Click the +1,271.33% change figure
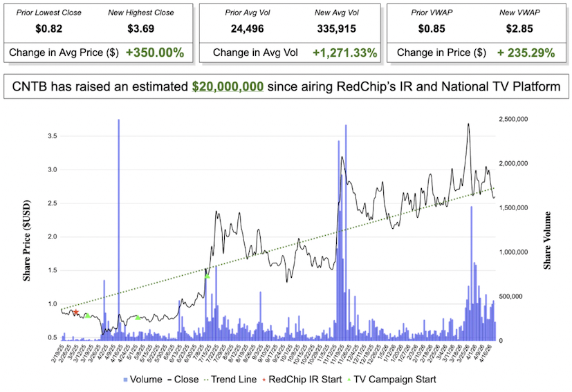 point(344,53)
